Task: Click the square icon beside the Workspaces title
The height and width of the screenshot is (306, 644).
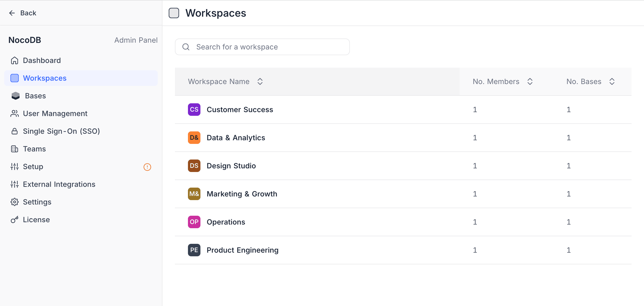Action: click(x=174, y=13)
